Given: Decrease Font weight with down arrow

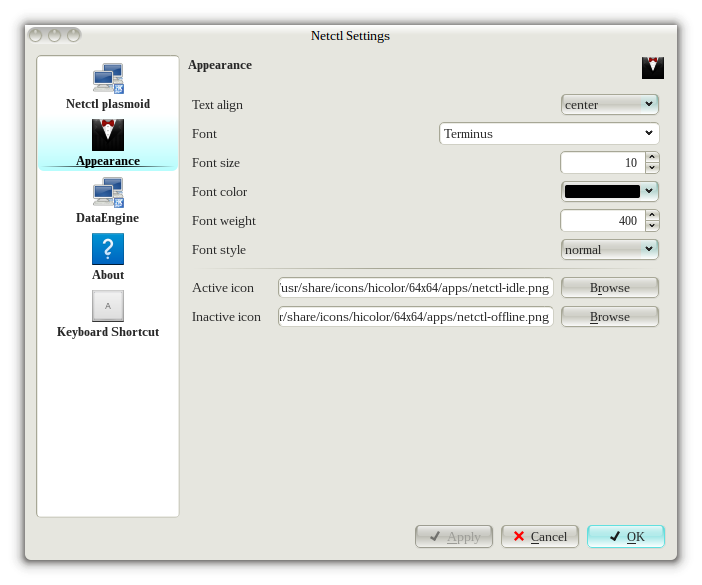Looking at the screenshot, I should pyautogui.click(x=652, y=226).
